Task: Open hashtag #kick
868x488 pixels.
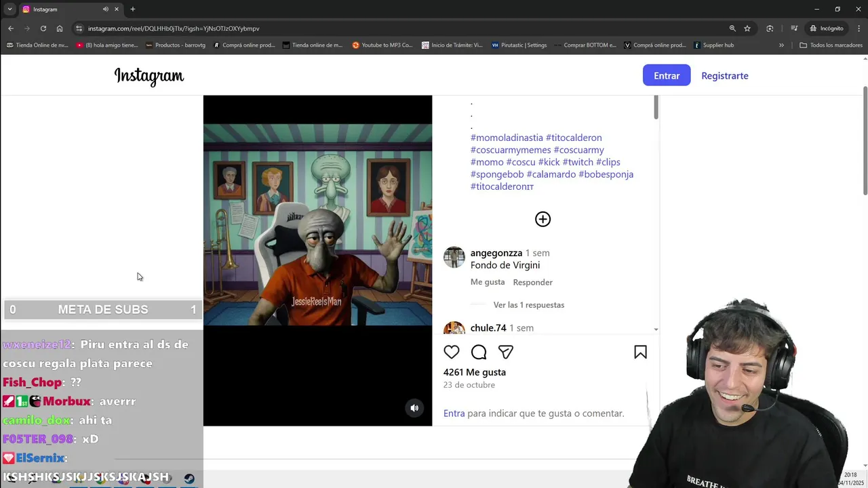Action: click(x=549, y=162)
